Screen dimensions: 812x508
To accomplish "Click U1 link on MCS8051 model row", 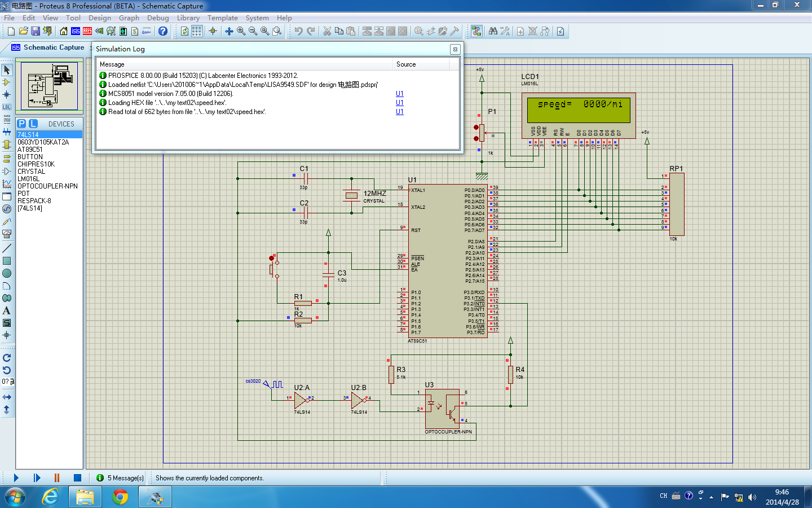I will tap(400, 94).
